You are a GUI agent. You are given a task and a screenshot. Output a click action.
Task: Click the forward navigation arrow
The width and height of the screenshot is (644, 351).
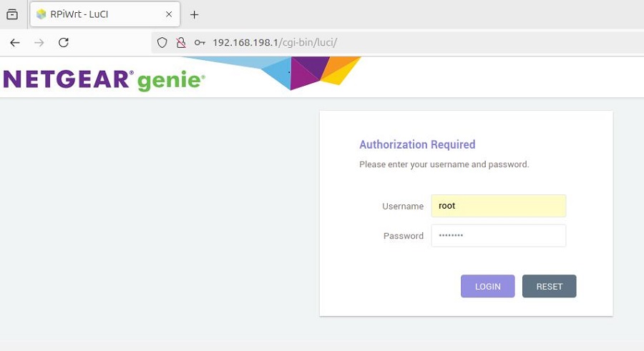(x=39, y=43)
